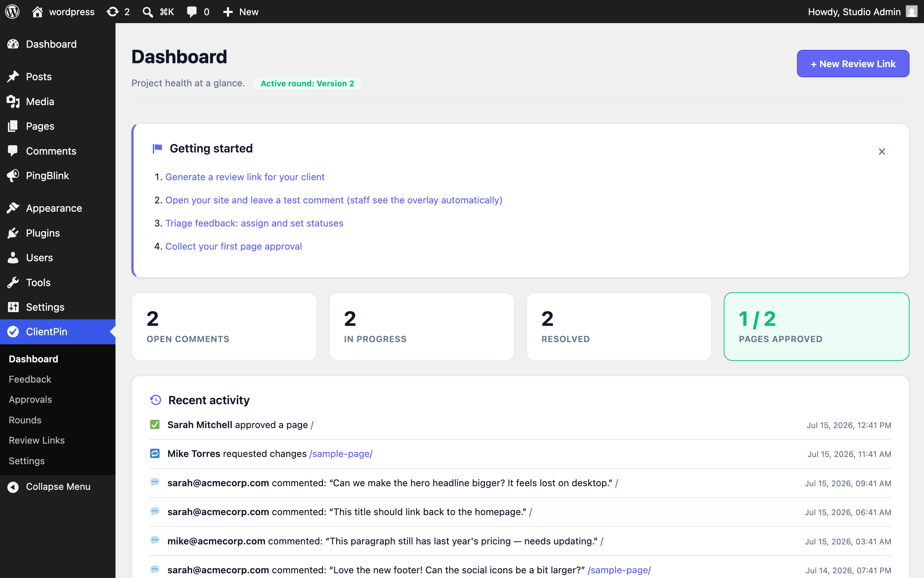Open ClientPin Settings submenu item

point(27,461)
